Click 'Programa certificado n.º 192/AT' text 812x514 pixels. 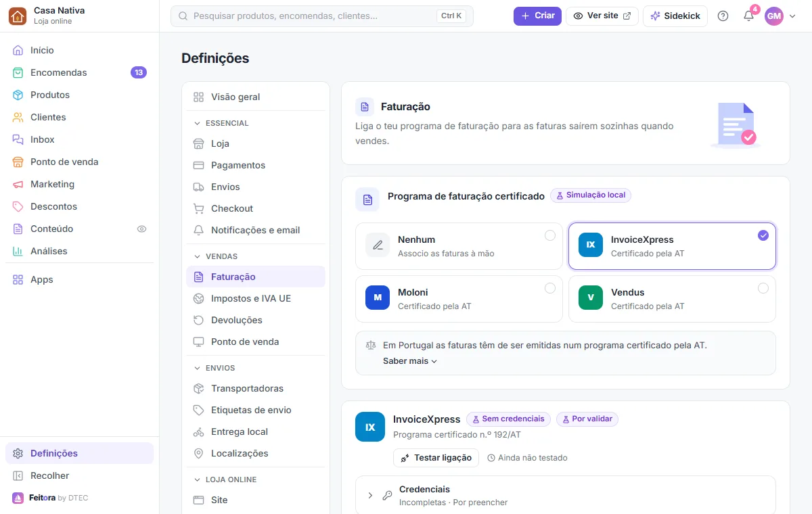(x=457, y=435)
